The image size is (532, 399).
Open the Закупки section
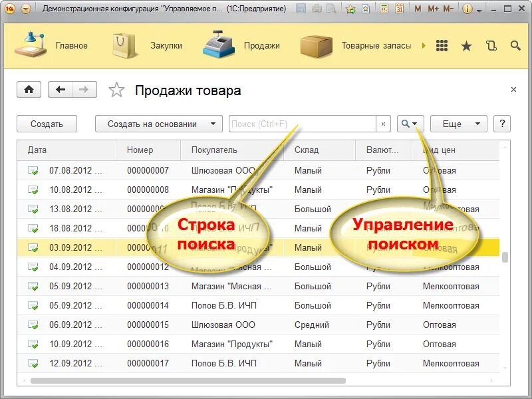166,45
